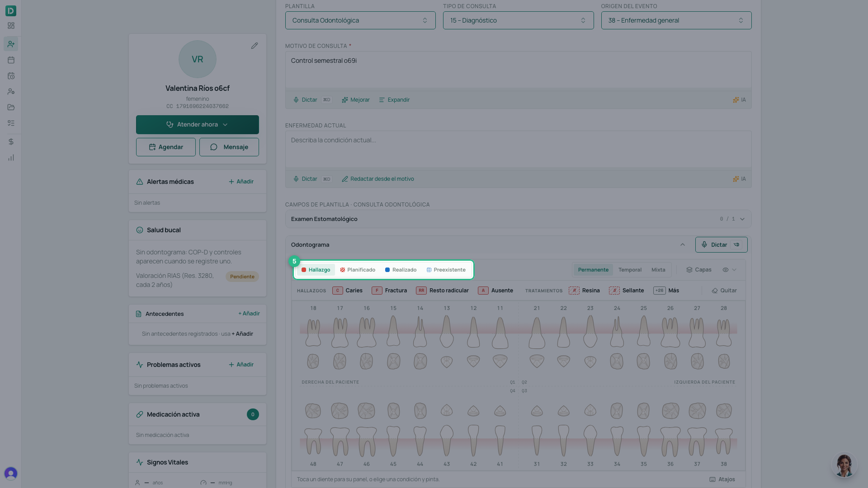This screenshot has width=868, height=488.
Task: Open the dashboard grid icon in sidebar
Action: click(x=11, y=26)
